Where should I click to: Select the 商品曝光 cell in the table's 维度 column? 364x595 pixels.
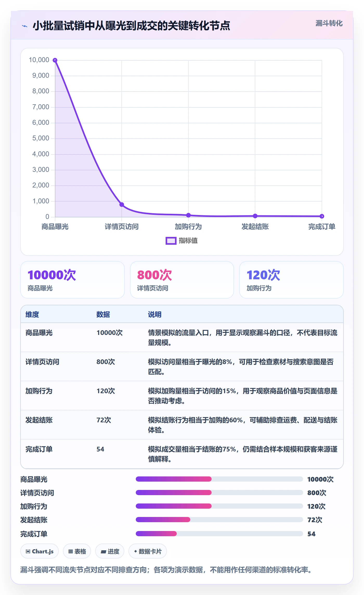click(x=39, y=333)
